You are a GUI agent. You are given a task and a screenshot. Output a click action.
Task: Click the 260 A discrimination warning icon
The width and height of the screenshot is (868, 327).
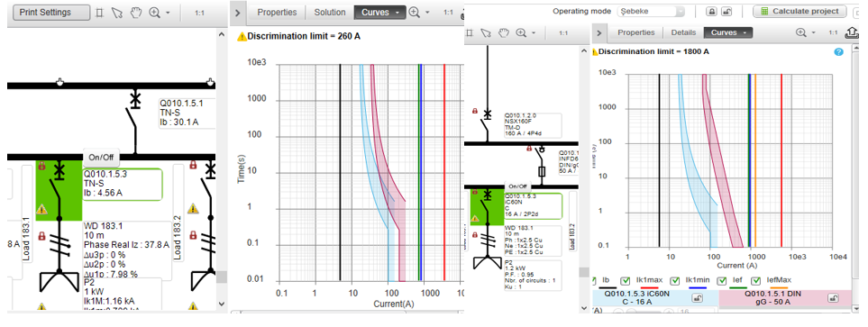pos(242,37)
